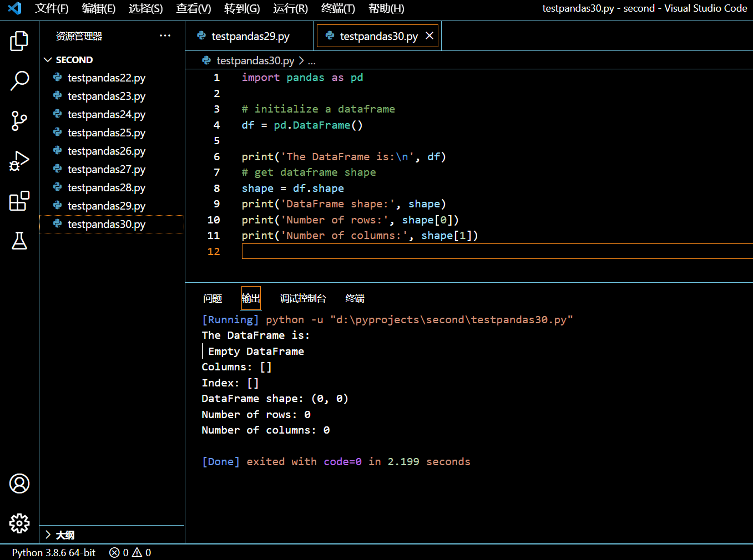Select the testpandas30.py editor tab
Screen dimensions: 753x560
[x=378, y=36]
